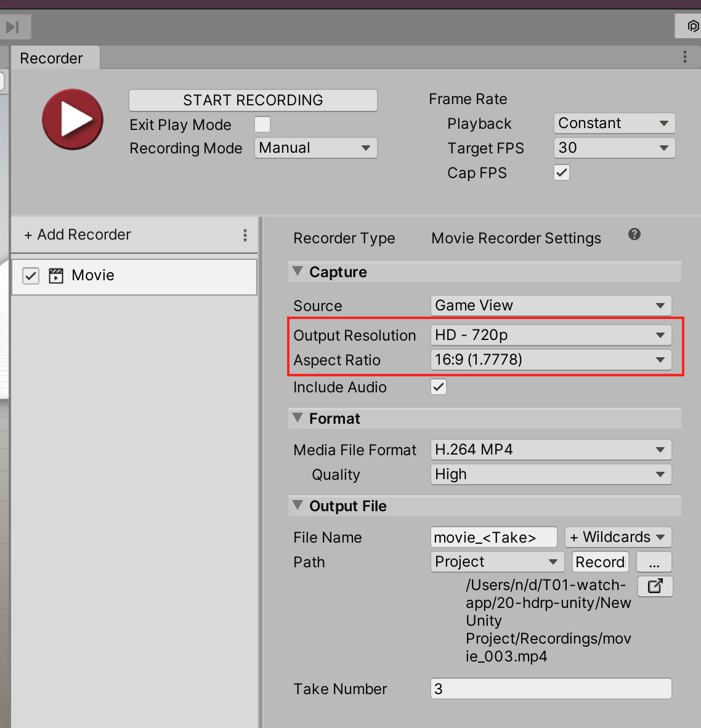The image size is (701, 728).
Task: Open the Target FPS dropdown showing 30
Action: pyautogui.click(x=614, y=148)
